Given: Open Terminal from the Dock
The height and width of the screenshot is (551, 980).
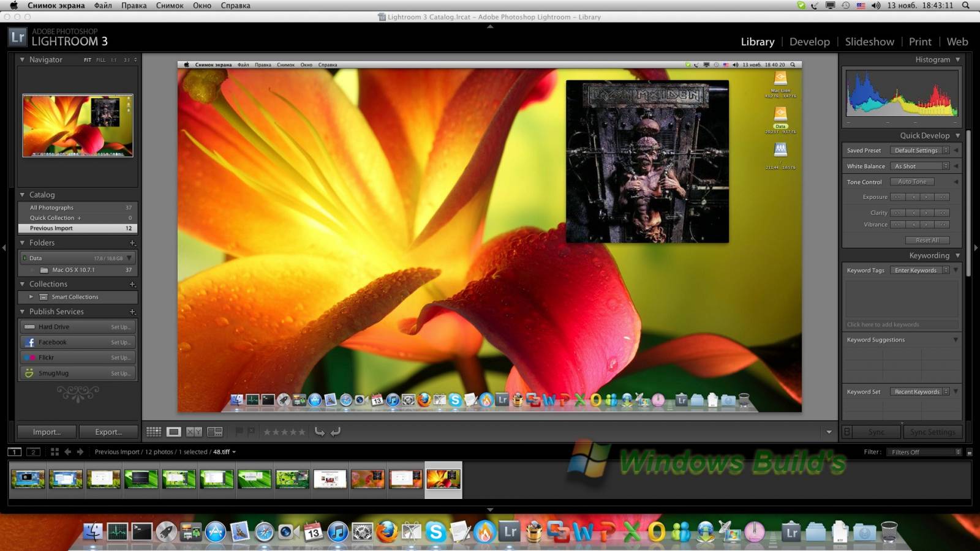Looking at the screenshot, I should 142,531.
